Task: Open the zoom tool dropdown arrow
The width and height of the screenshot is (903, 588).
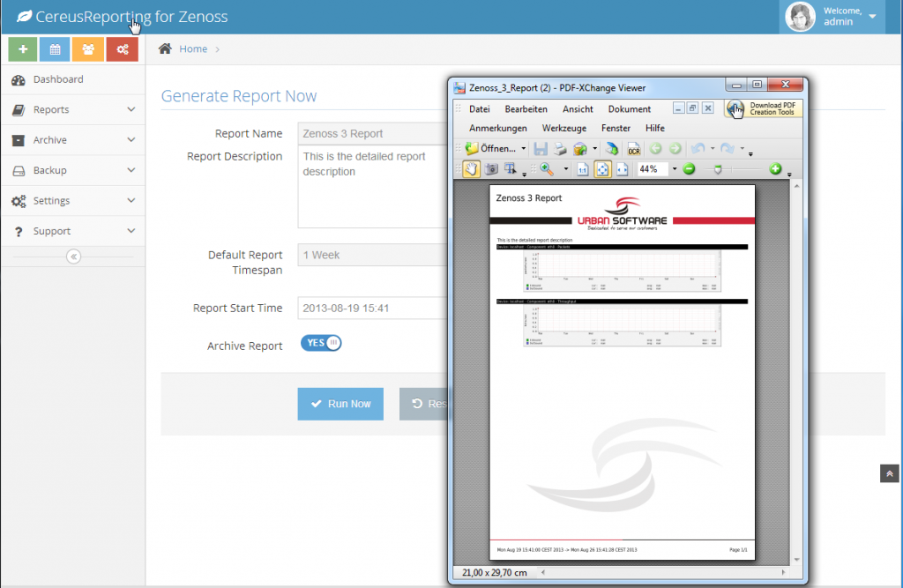Action: 565,169
